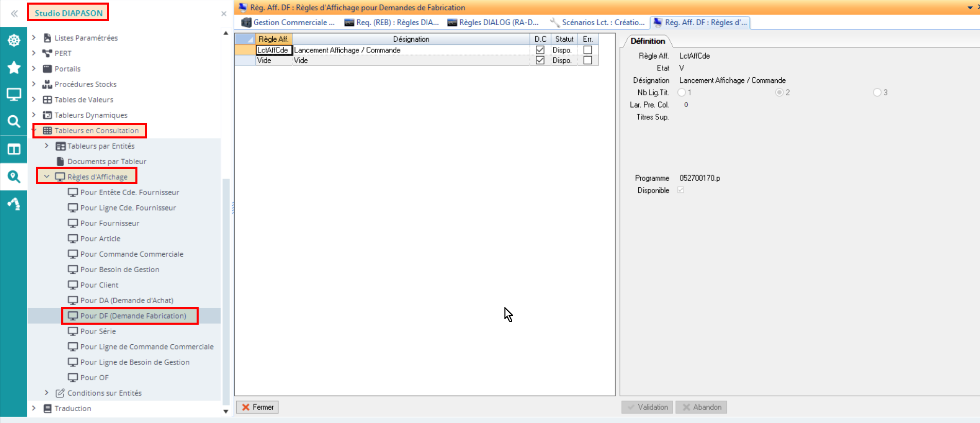Switch to the Gestion Commerciale tab

point(288,23)
